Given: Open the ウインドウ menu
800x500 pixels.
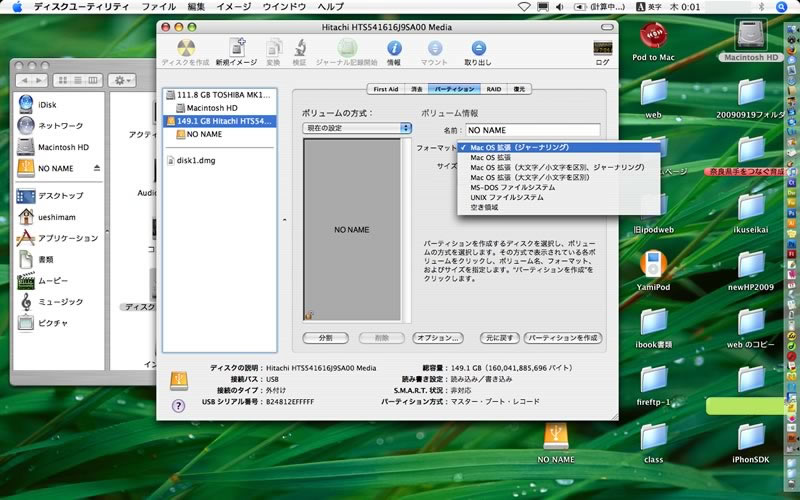Looking at the screenshot, I should pos(284,7).
